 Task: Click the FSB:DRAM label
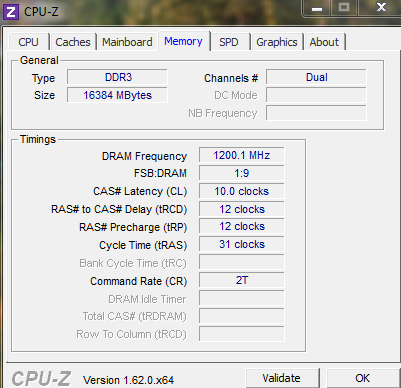point(160,173)
